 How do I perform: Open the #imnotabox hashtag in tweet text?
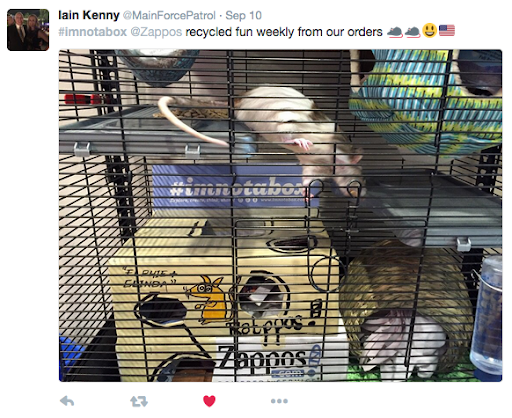93,32
